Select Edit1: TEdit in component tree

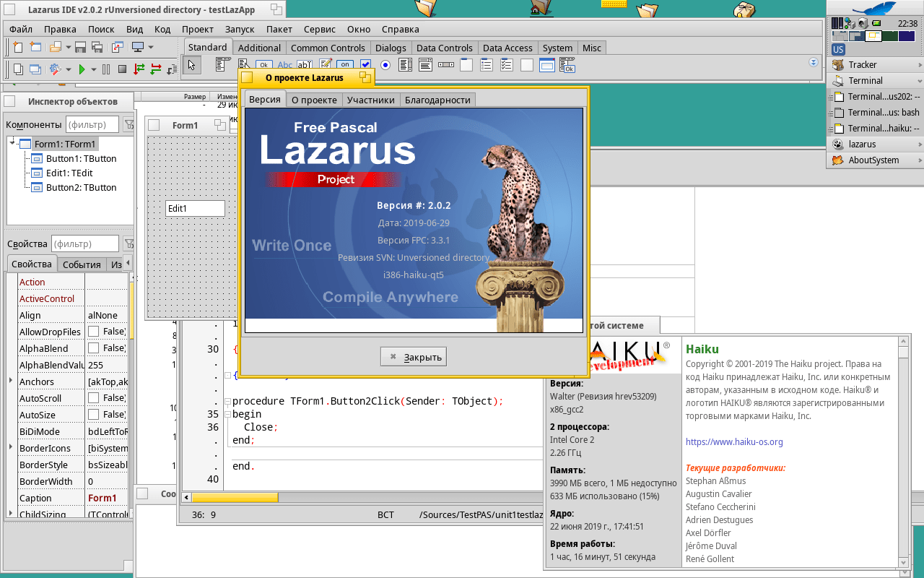tap(69, 173)
